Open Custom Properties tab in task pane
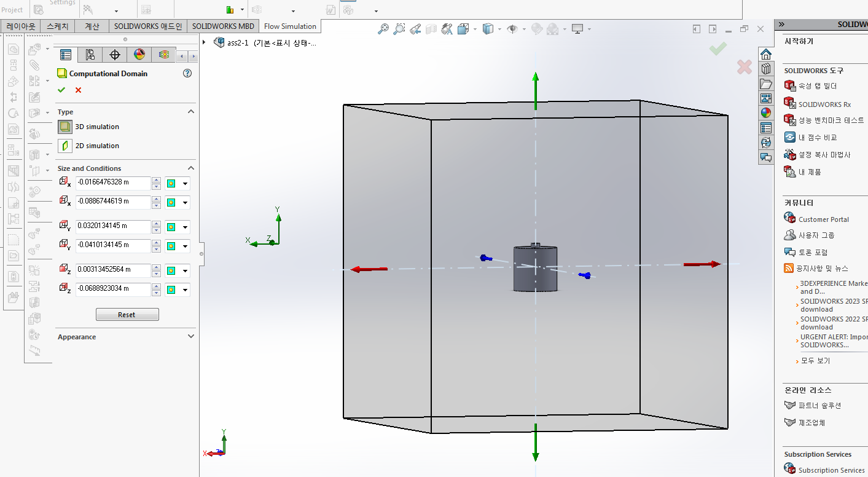Screen dimensions: 868x477 765,128
